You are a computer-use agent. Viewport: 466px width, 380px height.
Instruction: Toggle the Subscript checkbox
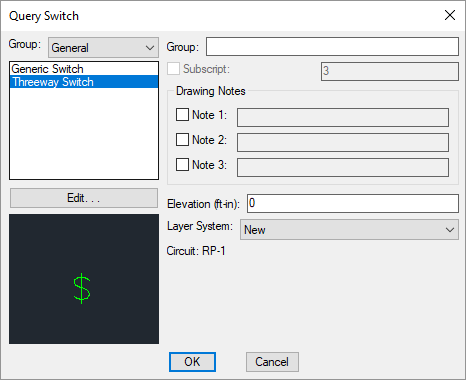click(173, 69)
